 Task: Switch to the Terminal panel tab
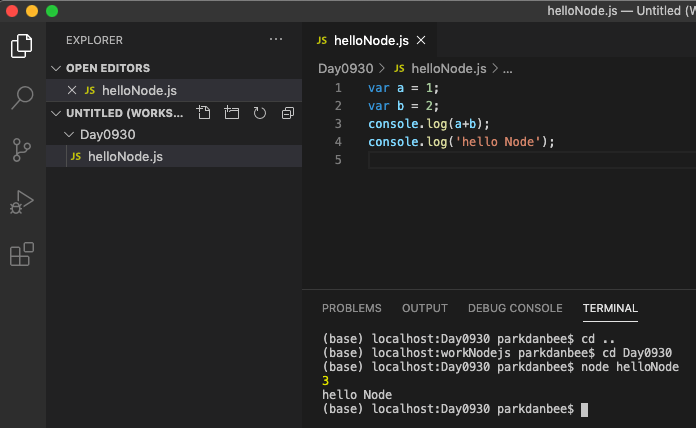[610, 308]
